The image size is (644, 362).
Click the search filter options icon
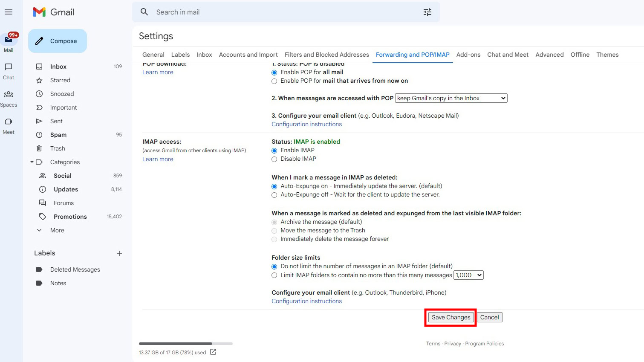[427, 12]
